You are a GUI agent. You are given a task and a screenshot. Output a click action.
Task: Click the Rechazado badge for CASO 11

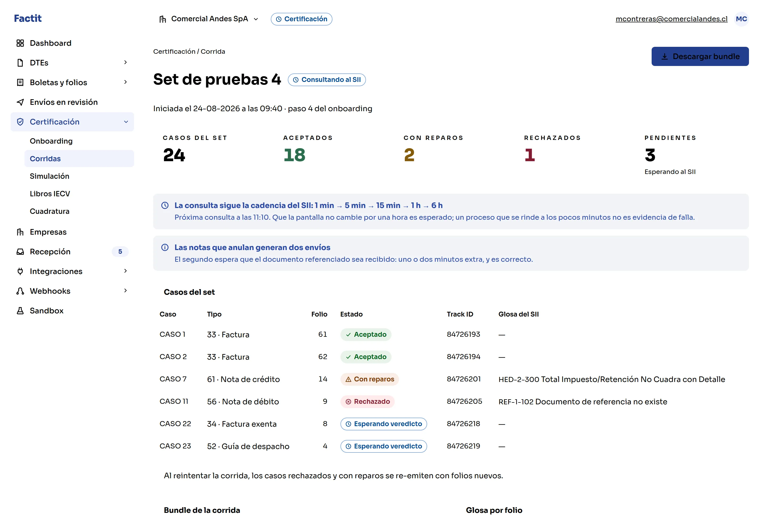pos(367,402)
